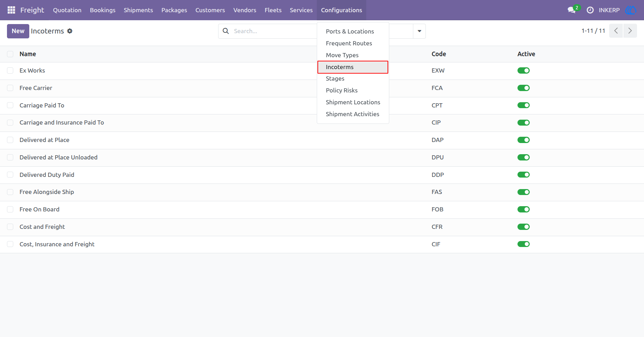
Task: Click the New button
Action: [18, 31]
